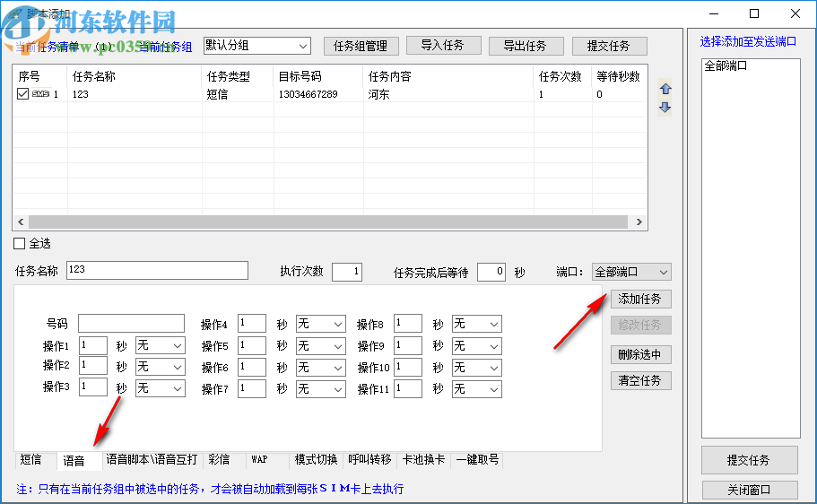Focus the 操作8 seconds field
Image resolution: width=817 pixels, height=504 pixels.
pos(408,323)
